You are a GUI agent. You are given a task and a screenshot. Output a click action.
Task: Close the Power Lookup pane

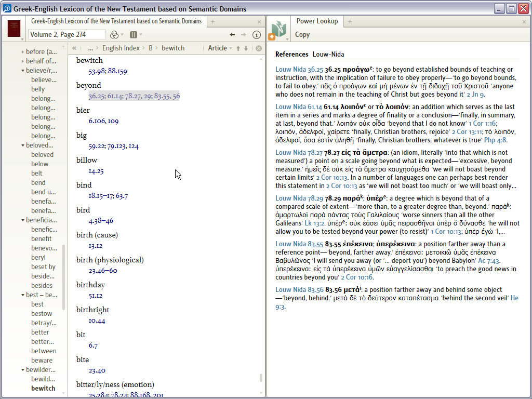[x=524, y=22]
